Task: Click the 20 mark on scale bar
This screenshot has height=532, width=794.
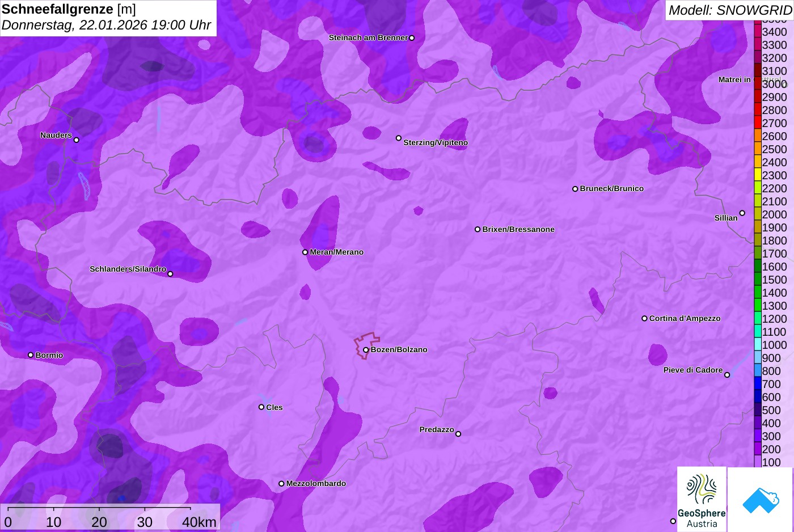Action: (99, 522)
